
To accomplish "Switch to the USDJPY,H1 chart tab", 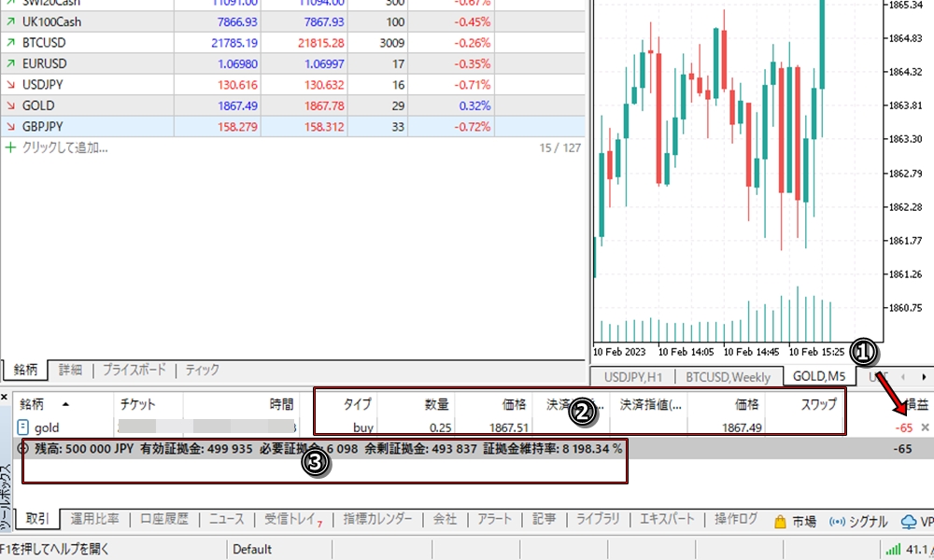I will click(x=632, y=377).
